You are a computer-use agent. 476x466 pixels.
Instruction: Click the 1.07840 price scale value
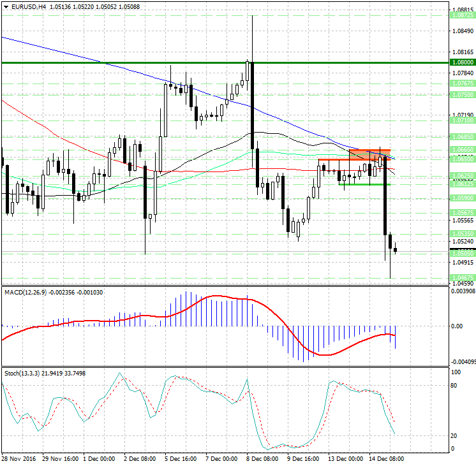(x=463, y=73)
